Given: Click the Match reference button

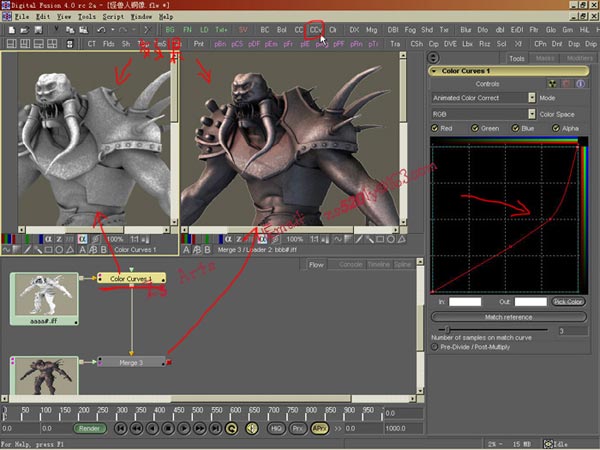Looking at the screenshot, I should pyautogui.click(x=509, y=317).
